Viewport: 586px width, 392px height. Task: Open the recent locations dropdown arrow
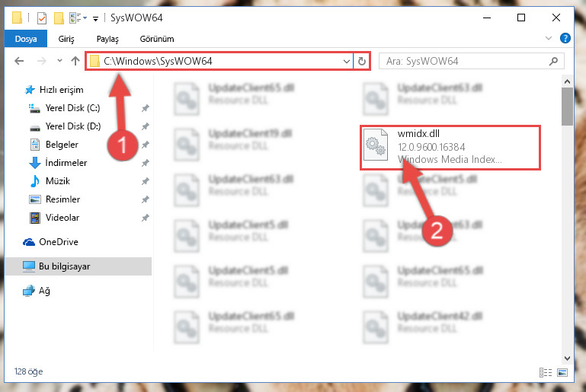tap(59, 60)
